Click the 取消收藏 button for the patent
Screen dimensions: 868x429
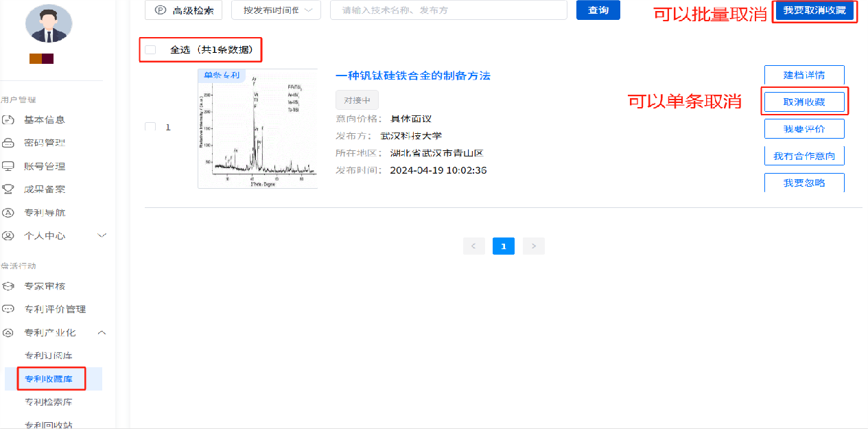[804, 102]
